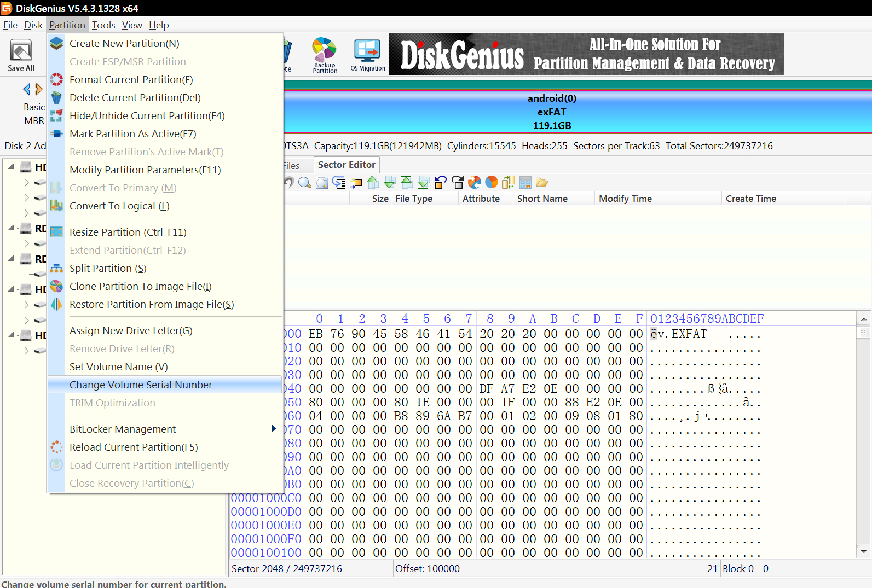Sort by File Type column header
The image size is (872, 588).
point(414,199)
